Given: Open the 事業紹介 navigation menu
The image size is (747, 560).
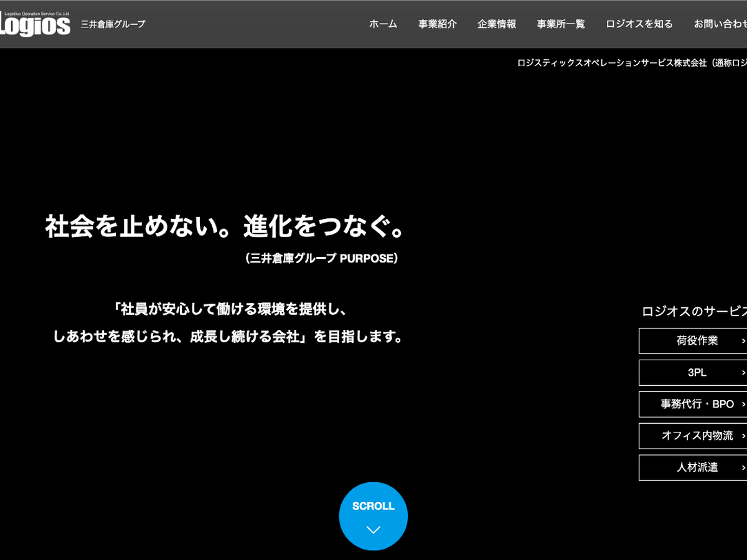Looking at the screenshot, I should point(437,24).
